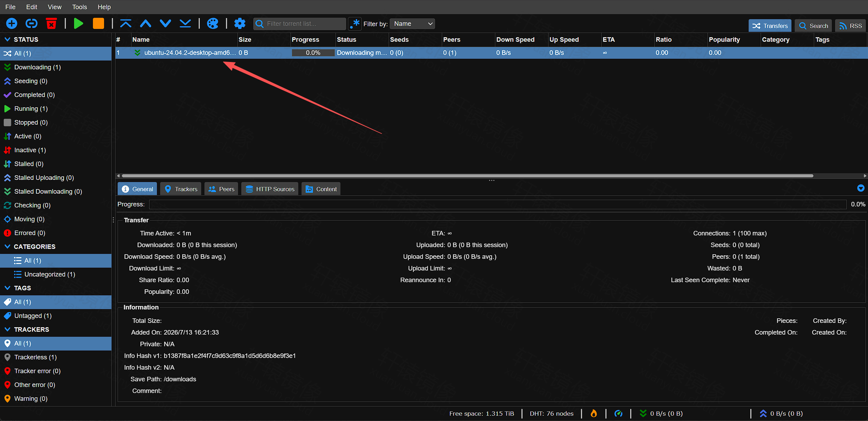Click the Free space status bar text

coord(481,414)
